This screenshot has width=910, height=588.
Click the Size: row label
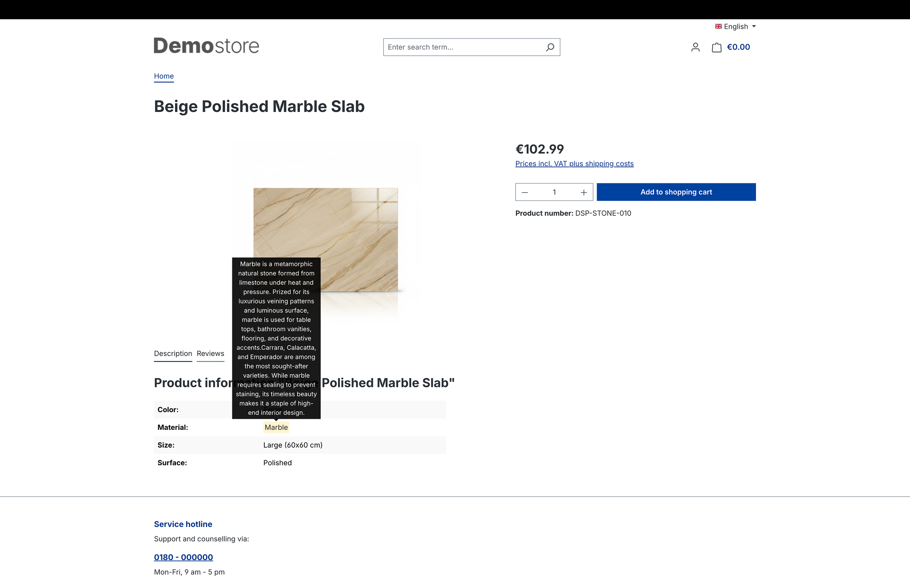point(166,445)
